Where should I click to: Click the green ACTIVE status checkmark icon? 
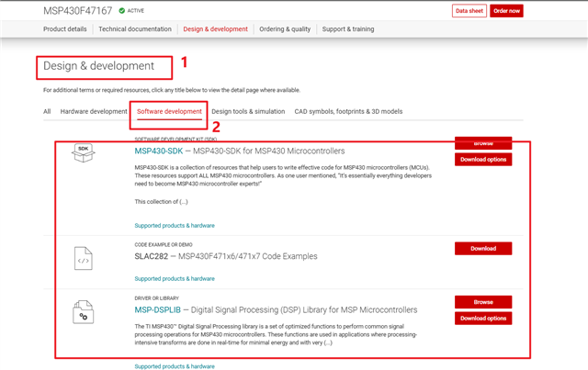point(122,10)
